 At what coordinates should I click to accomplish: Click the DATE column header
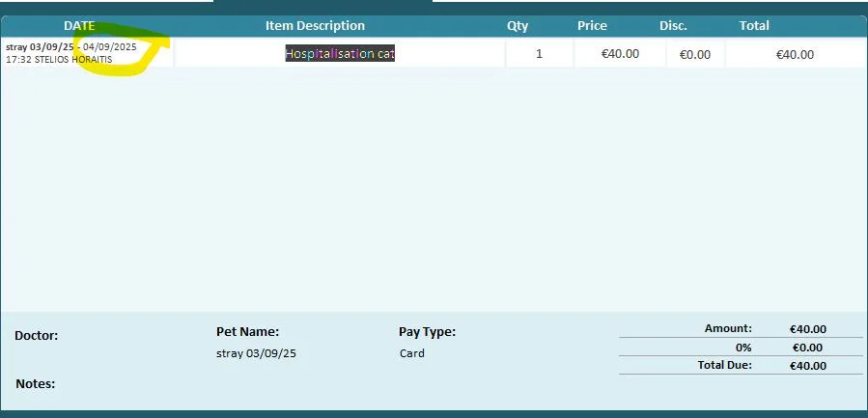[x=79, y=26]
